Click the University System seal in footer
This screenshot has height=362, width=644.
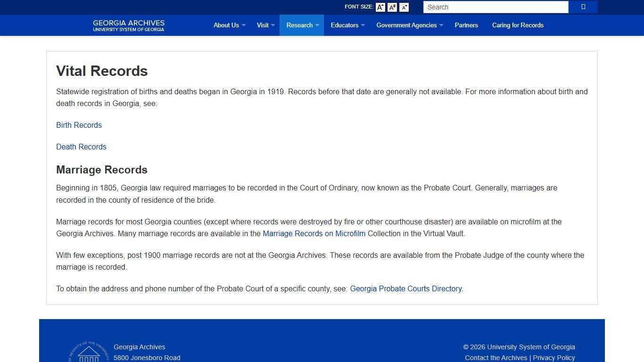(89, 353)
